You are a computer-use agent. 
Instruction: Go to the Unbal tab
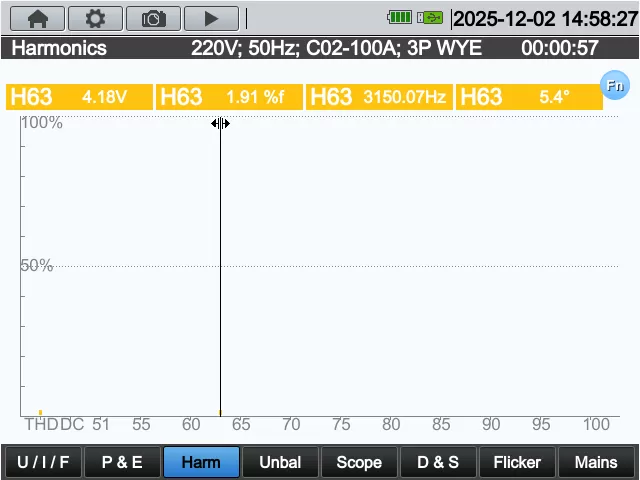tap(280, 462)
